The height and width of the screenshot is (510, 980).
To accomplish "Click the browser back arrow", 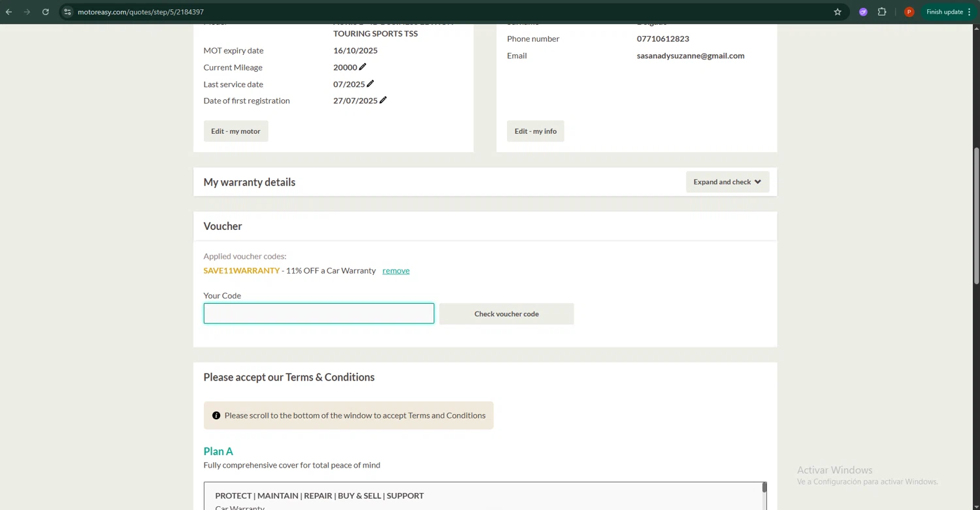I will (x=9, y=12).
